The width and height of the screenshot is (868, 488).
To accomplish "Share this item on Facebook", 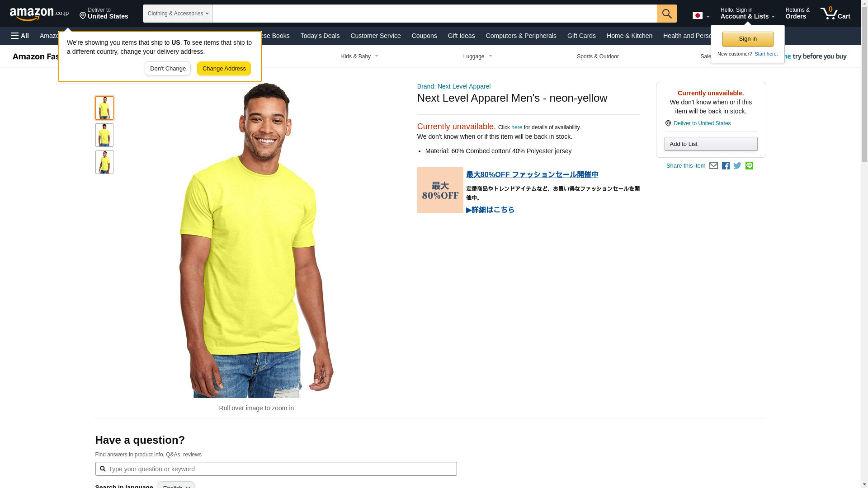I will pyautogui.click(x=726, y=166).
